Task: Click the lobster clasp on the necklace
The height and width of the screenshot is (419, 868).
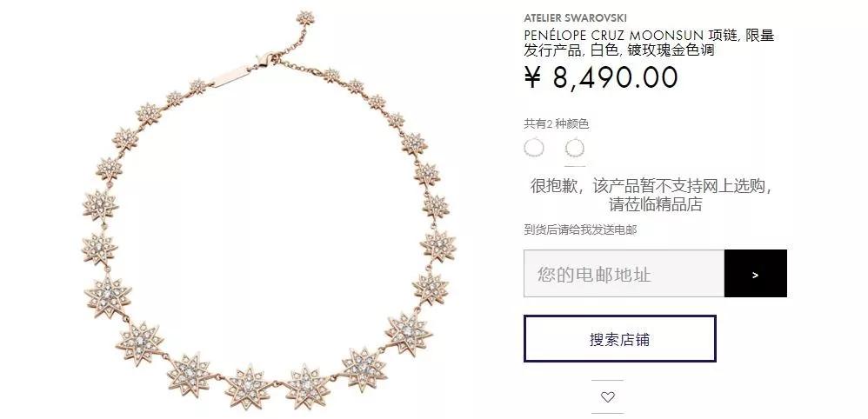Action: [266, 59]
